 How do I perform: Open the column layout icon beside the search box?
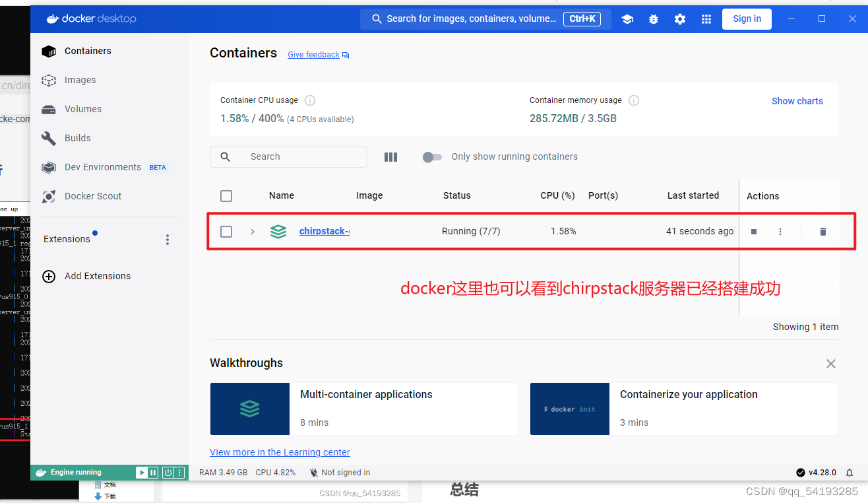(x=390, y=157)
